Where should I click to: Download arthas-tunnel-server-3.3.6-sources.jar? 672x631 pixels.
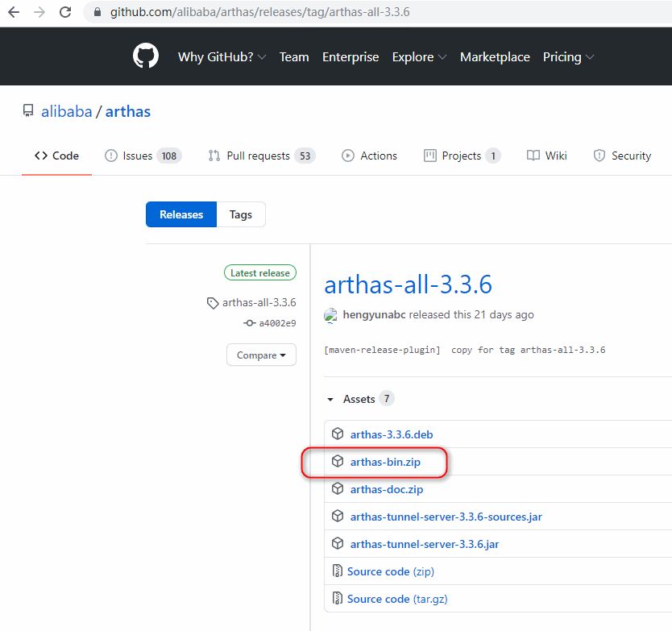click(446, 517)
